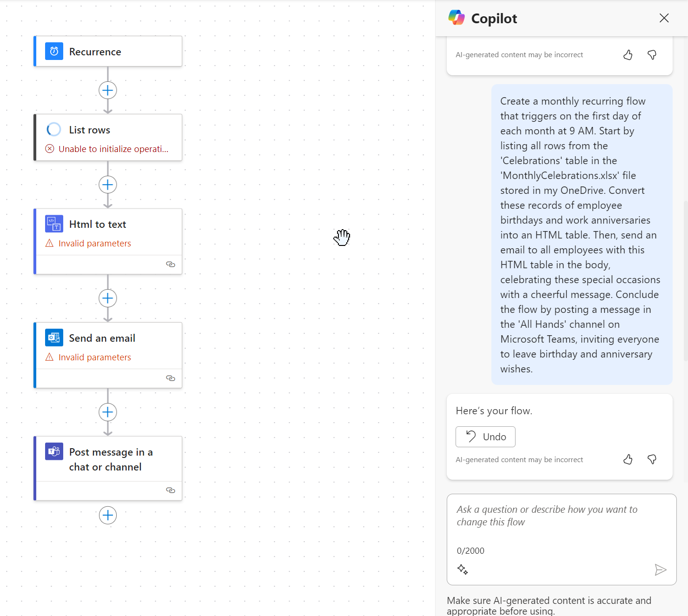Click connection link icon on Html to text

pyautogui.click(x=171, y=265)
